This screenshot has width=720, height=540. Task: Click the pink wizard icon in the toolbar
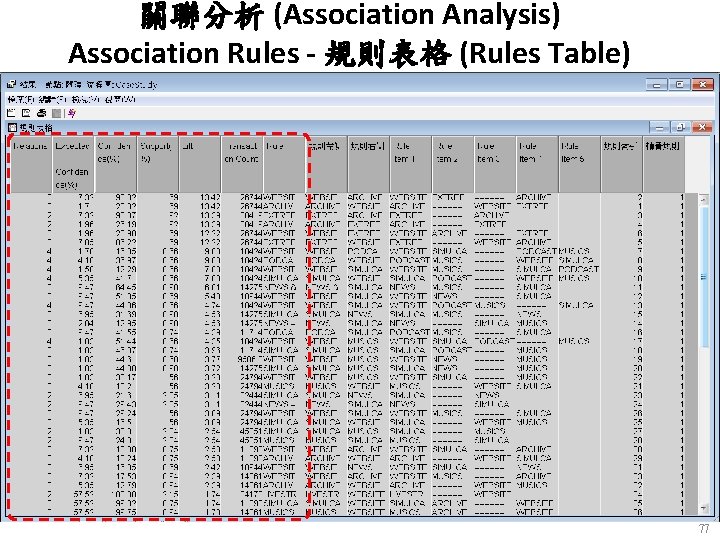tap(72, 113)
